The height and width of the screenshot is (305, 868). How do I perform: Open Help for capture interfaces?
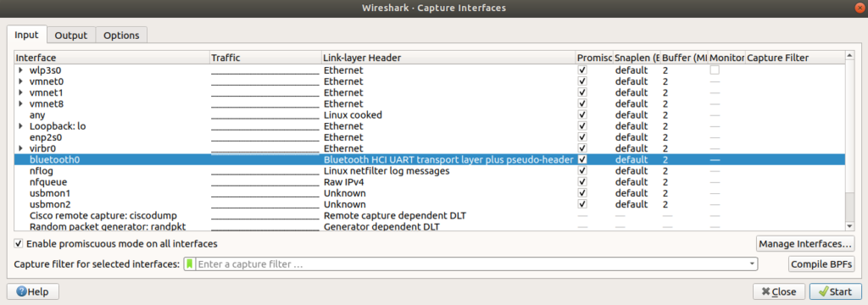pos(33,291)
